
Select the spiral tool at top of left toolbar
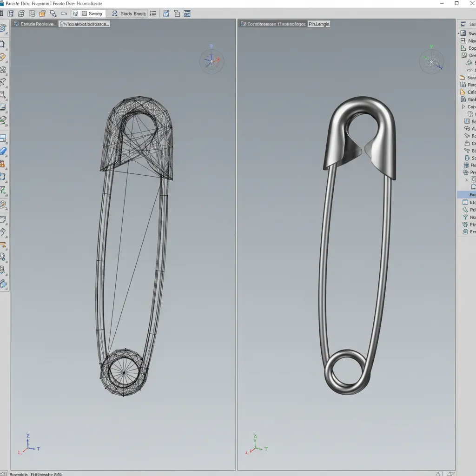click(x=3, y=28)
